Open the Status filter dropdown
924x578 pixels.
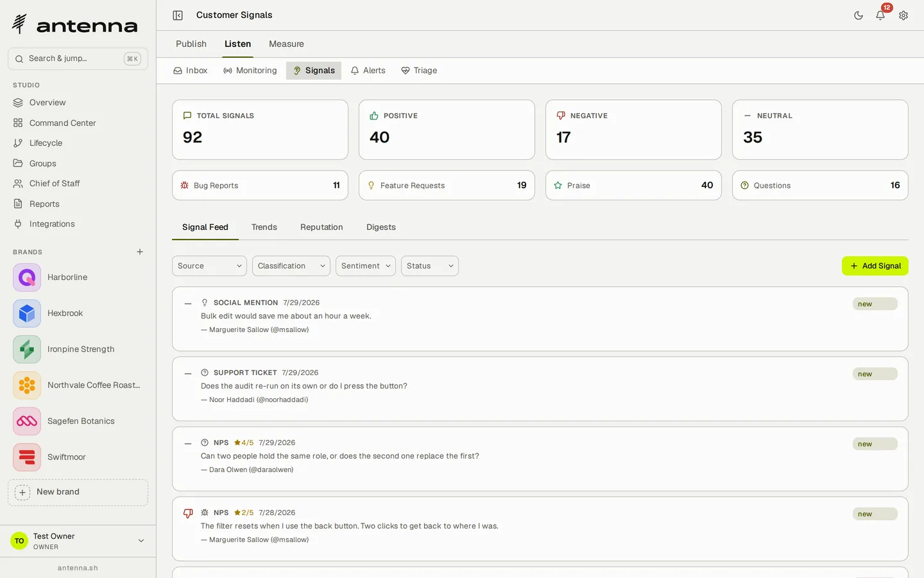[430, 266]
